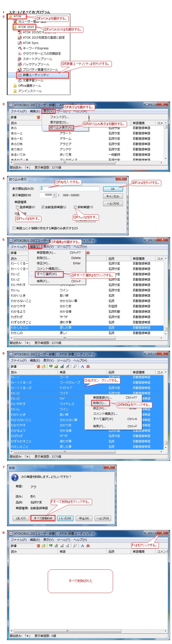Select the あらびあ アラビア row
This screenshot has height=644, width=172.
[x=86, y=144]
